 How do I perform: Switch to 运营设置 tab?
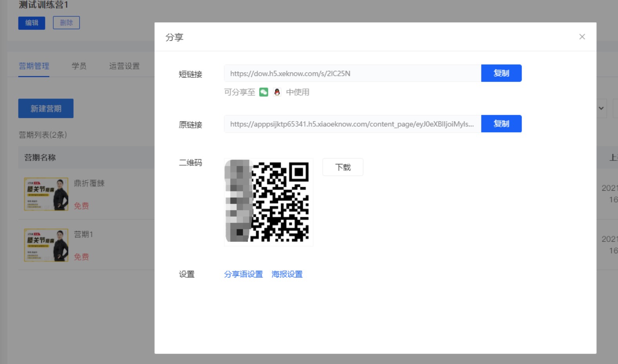click(x=124, y=66)
